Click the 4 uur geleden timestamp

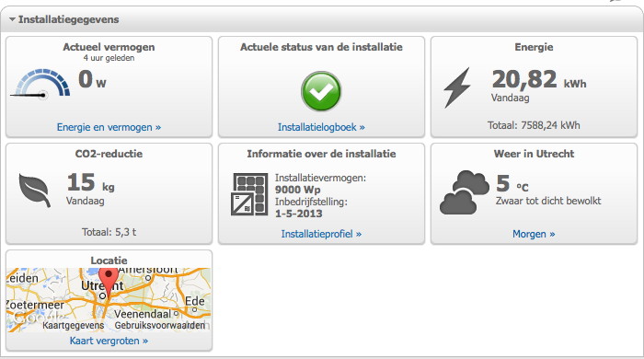tap(109, 58)
